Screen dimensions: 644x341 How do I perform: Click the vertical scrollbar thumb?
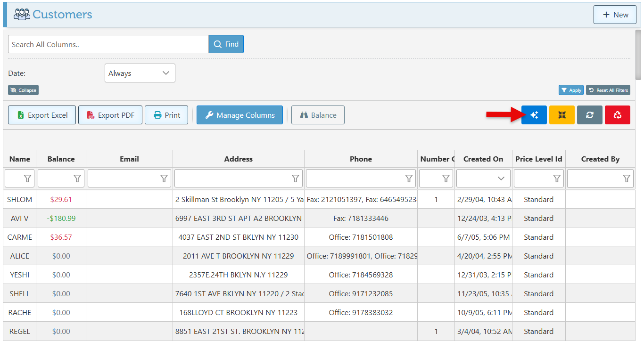click(638, 55)
